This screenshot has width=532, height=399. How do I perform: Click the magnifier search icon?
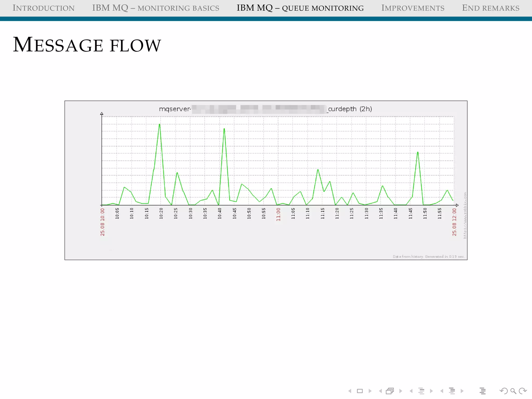513,391
